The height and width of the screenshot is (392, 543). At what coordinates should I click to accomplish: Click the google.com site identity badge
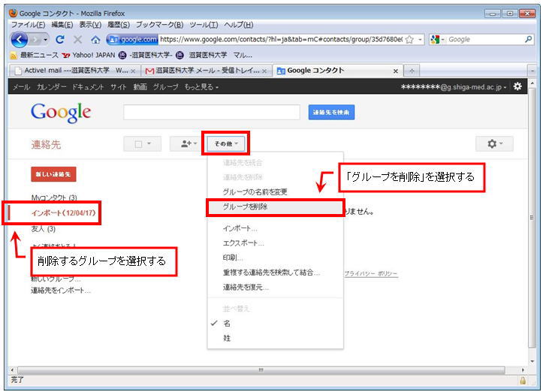tap(132, 40)
